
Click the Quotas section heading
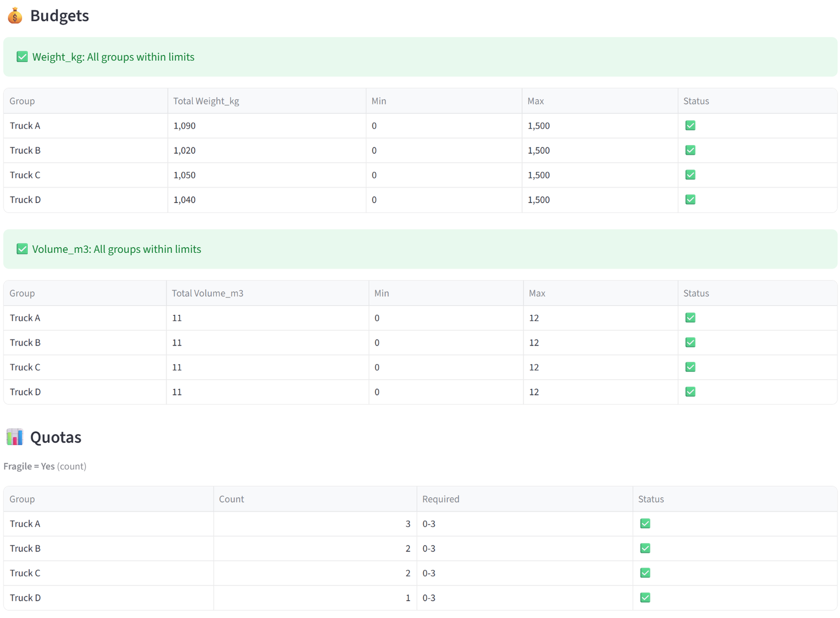(x=56, y=437)
